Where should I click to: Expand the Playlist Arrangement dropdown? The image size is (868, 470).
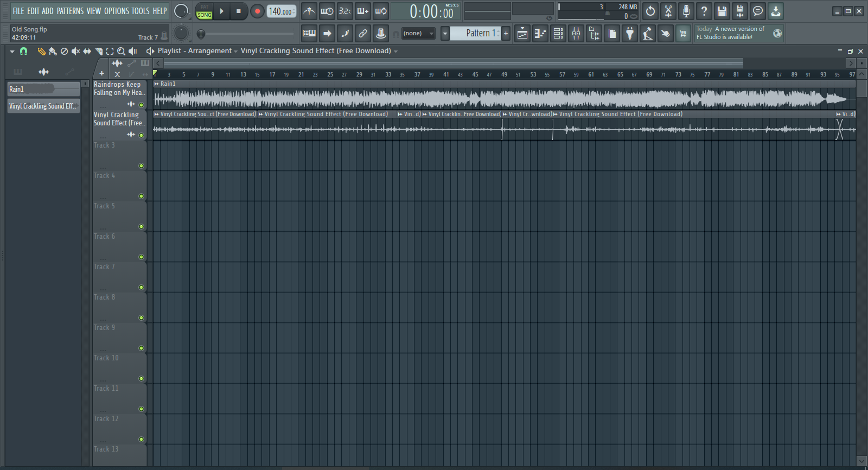click(x=235, y=51)
